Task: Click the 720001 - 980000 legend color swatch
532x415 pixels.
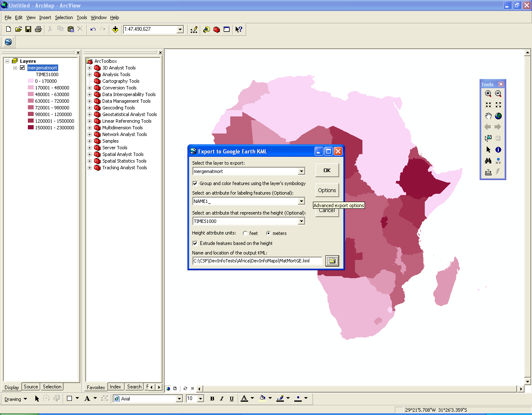Action: coord(31,108)
